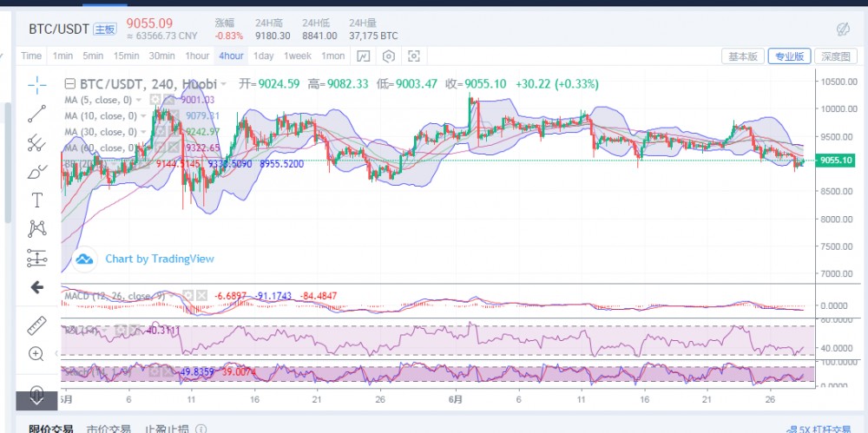Open the Chart by TradingView link
This screenshot has width=868, height=433.
point(159,259)
